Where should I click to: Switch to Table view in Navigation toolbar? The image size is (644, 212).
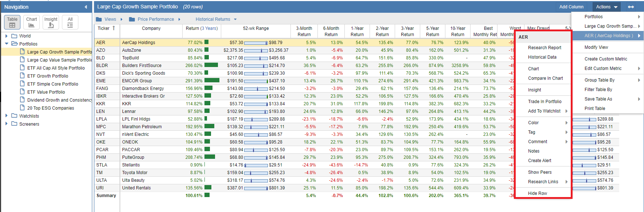(x=12, y=22)
